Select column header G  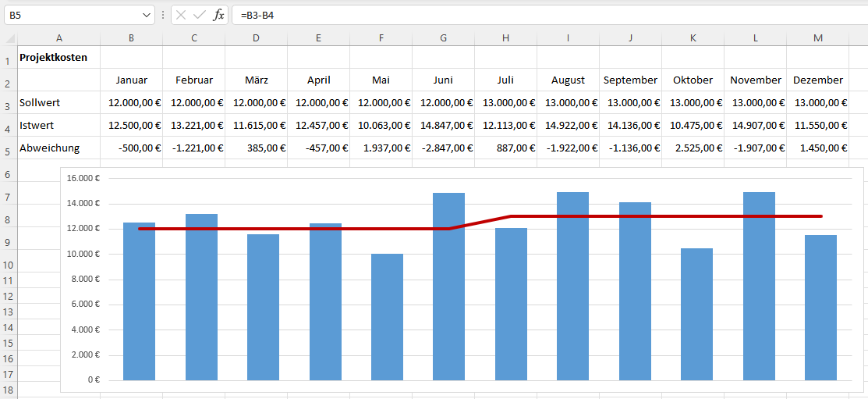click(x=443, y=38)
